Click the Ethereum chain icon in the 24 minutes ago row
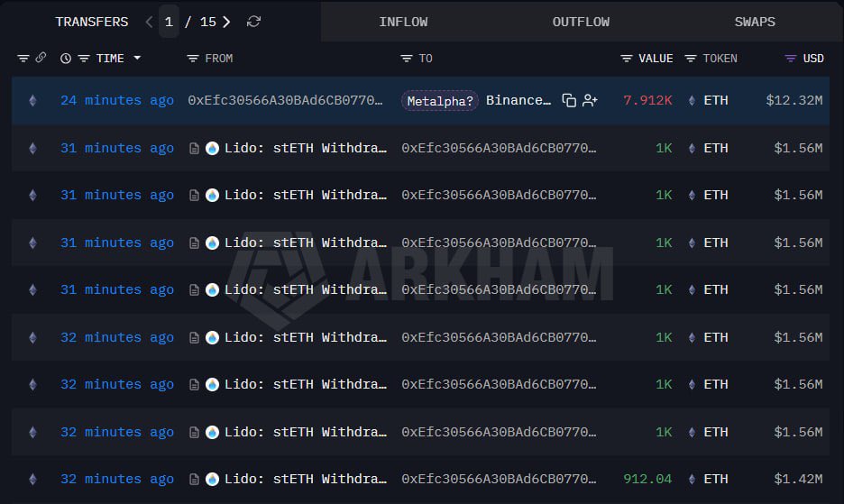The height and width of the screenshot is (504, 844). [x=32, y=101]
